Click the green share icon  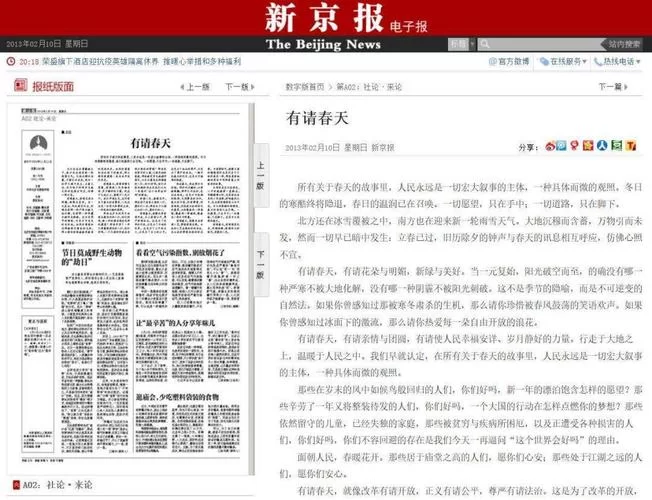617,146
